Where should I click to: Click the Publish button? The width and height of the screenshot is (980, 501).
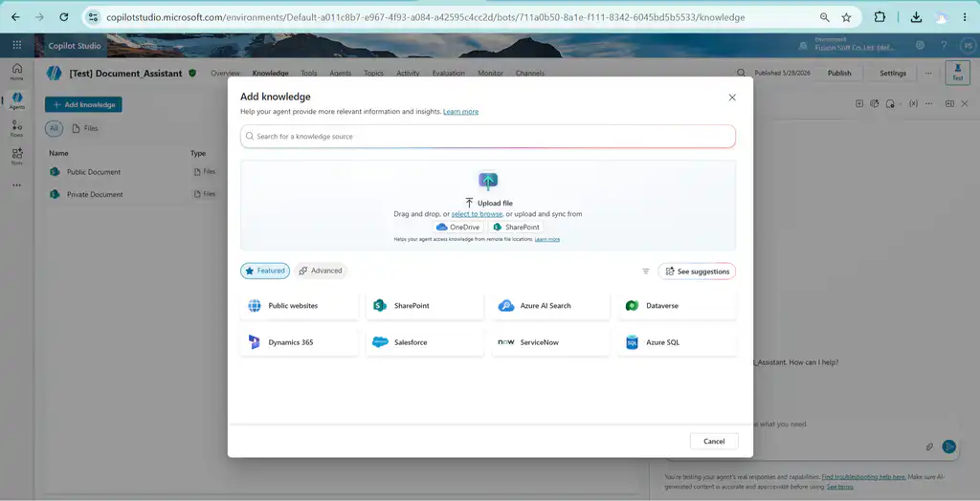839,73
